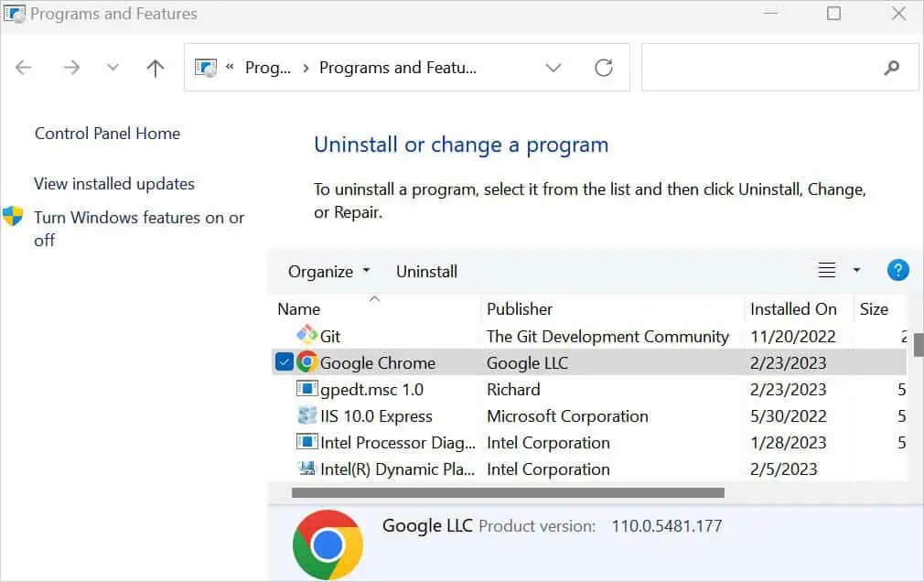
Task: Click the Google Chrome icon in the list
Action: [306, 362]
